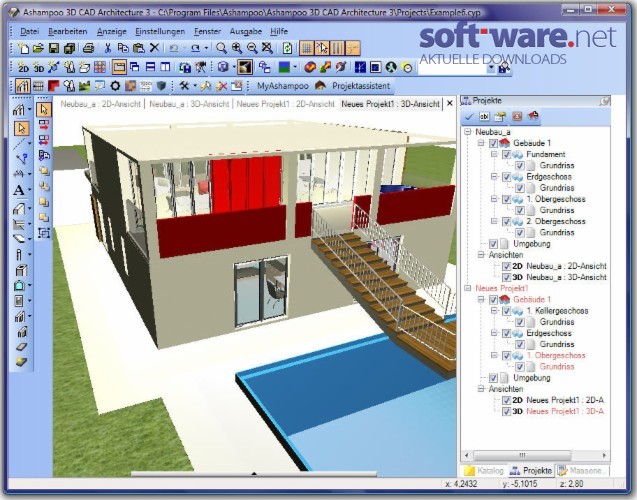Select the arrow pointer in the left toolbar
The width and height of the screenshot is (637, 500).
pyautogui.click(x=21, y=128)
